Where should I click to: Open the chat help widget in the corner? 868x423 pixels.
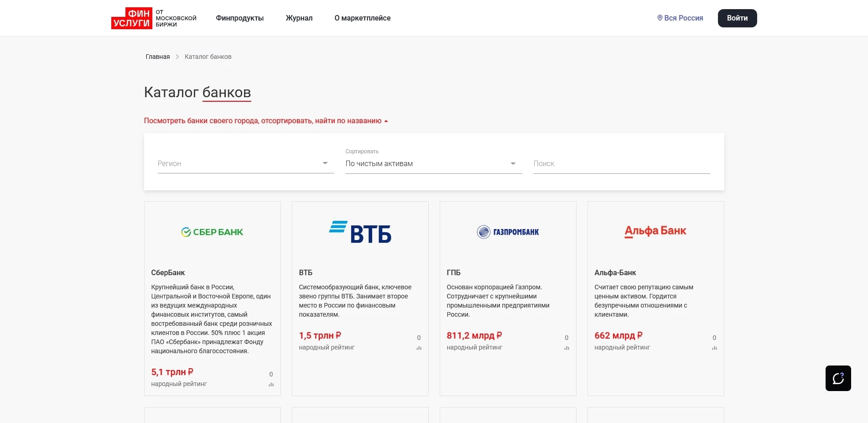point(839,378)
